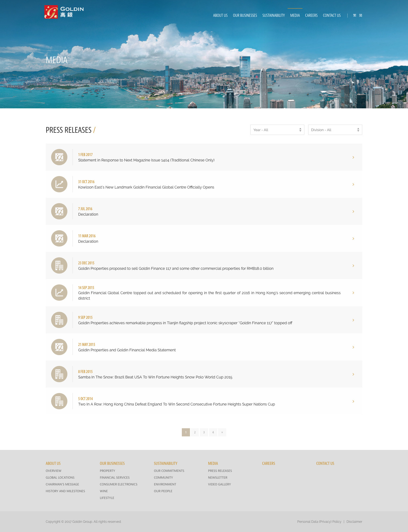This screenshot has height=532, width=408.
Task: Click Press Releases in the footer
Action: [x=220, y=471]
